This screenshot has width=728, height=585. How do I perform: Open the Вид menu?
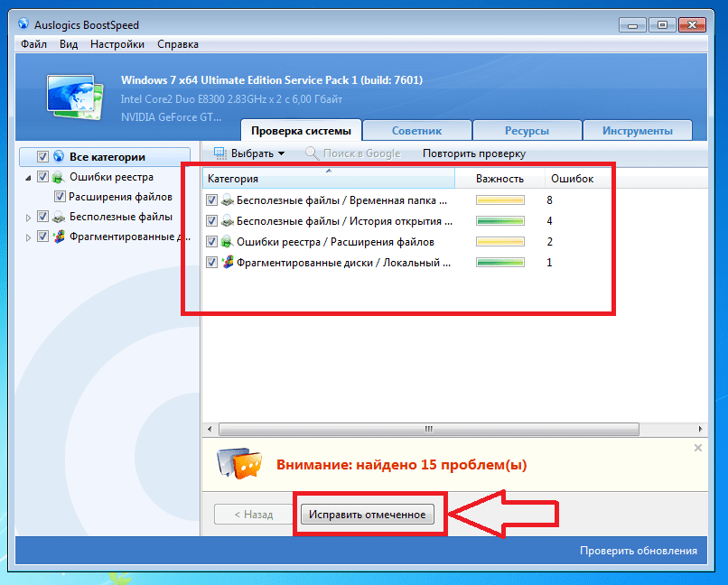click(69, 44)
